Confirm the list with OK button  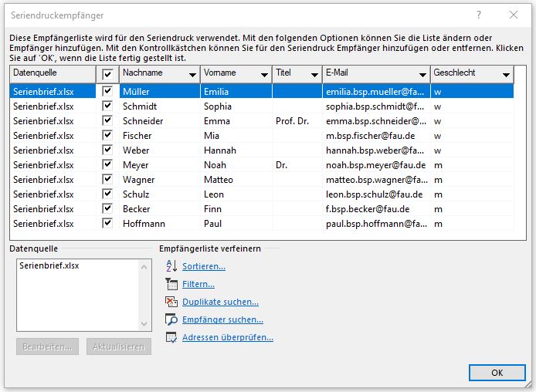[x=497, y=373]
